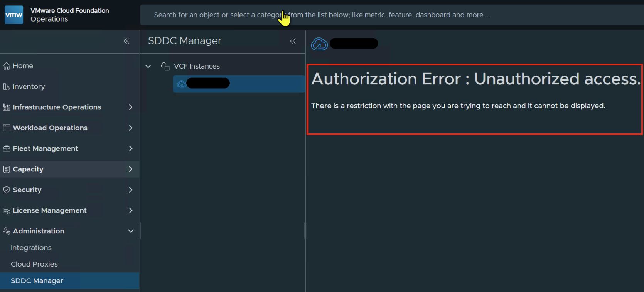Click the License Management icon
The image size is (644, 292).
(7, 211)
